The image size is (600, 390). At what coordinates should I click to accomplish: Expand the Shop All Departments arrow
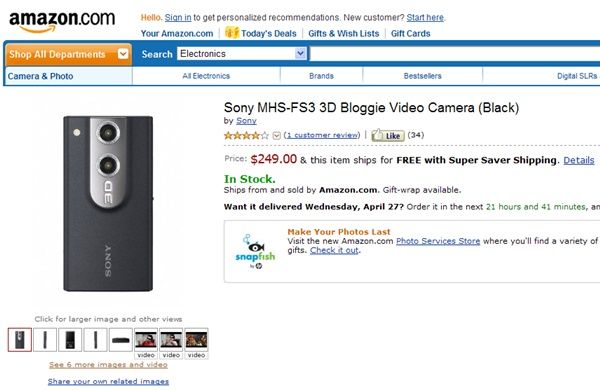pyautogui.click(x=123, y=54)
